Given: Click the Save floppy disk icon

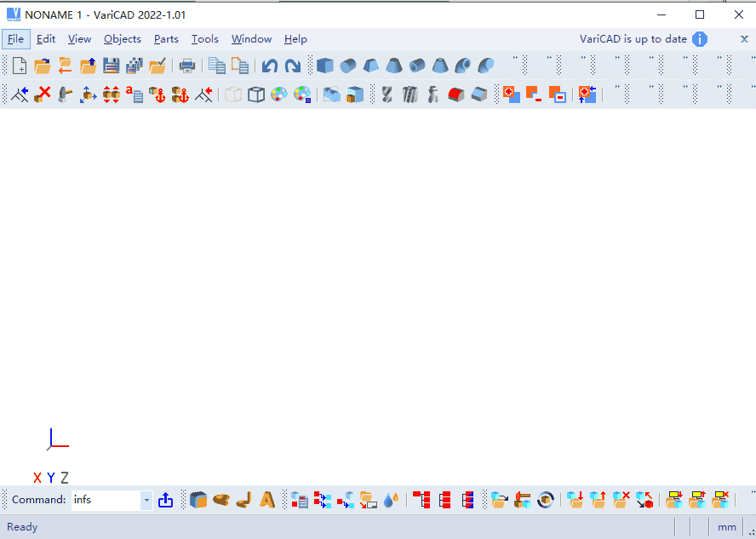Looking at the screenshot, I should click(x=112, y=66).
